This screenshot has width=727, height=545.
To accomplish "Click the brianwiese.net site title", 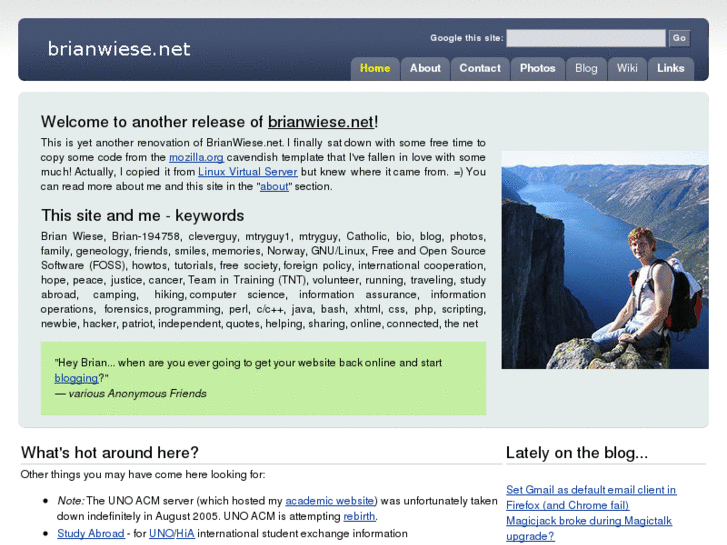I will (119, 49).
